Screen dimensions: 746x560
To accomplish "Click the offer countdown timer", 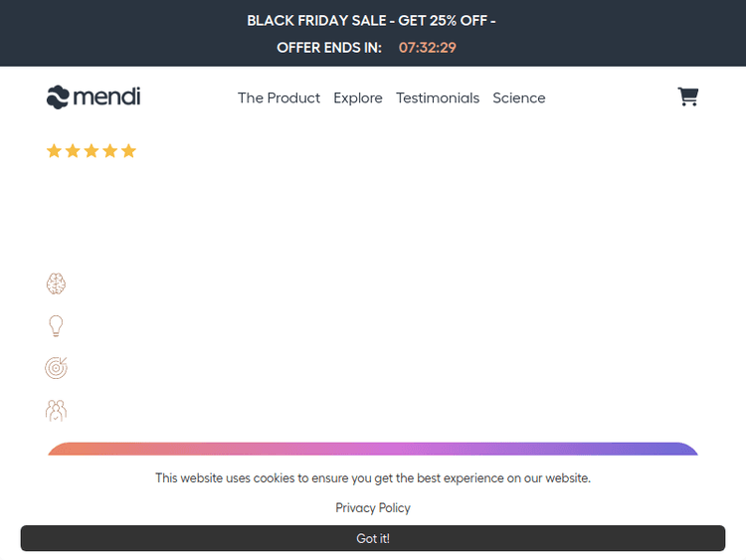I will pyautogui.click(x=428, y=48).
